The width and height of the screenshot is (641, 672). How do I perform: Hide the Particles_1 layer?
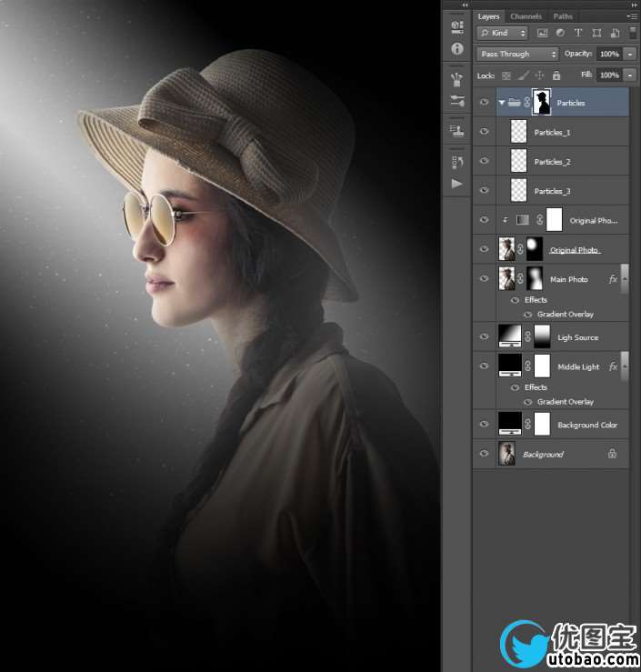pyautogui.click(x=484, y=132)
